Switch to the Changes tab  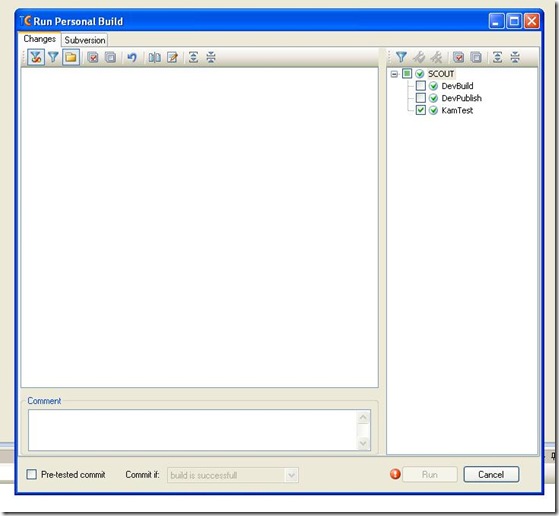[40, 39]
